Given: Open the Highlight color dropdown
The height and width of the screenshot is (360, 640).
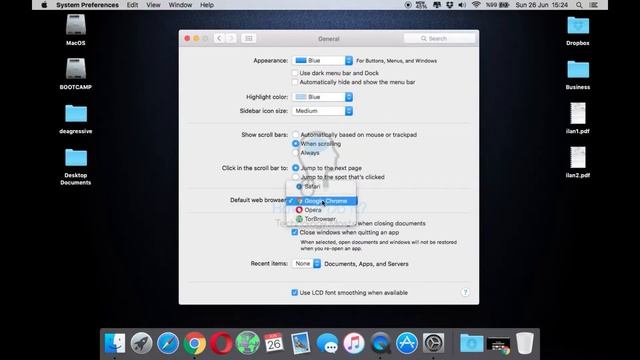Looking at the screenshot, I should point(322,97).
